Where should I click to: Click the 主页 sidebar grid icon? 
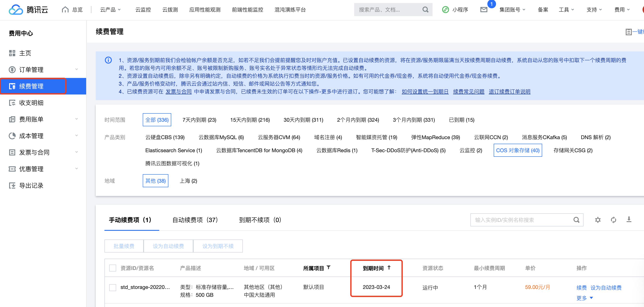tap(12, 53)
